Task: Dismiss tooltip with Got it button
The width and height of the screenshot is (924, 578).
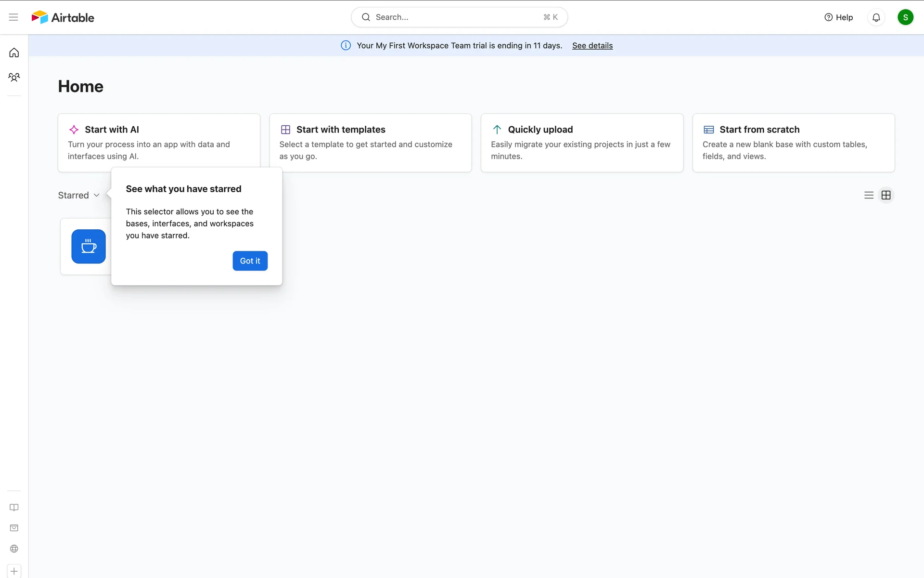Action: point(250,261)
